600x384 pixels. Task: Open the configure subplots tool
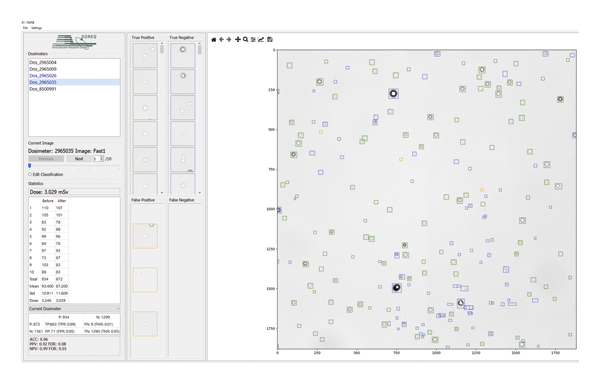[253, 39]
